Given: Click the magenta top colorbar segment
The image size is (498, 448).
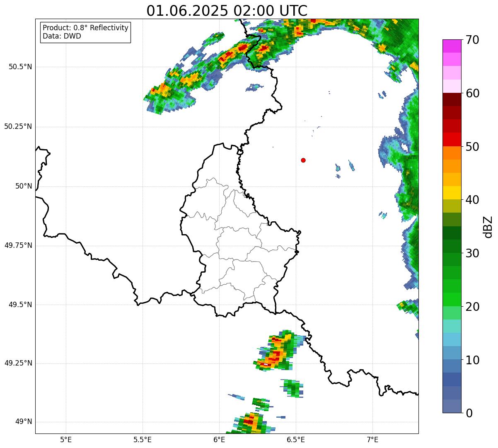Looking at the screenshot, I should coord(452,46).
